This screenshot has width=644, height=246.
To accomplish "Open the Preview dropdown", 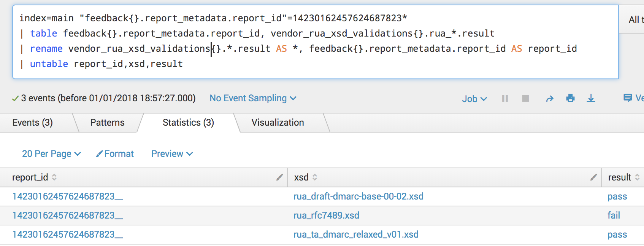I will click(172, 154).
